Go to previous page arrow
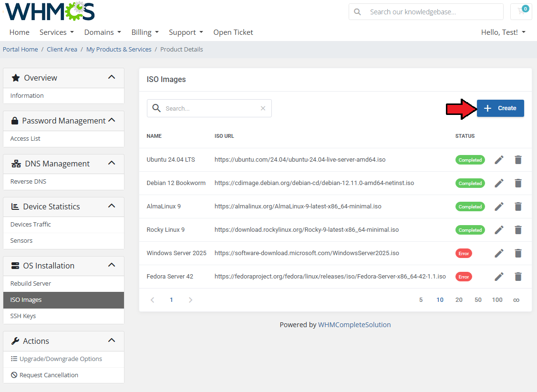This screenshot has width=537, height=392. 153,300
